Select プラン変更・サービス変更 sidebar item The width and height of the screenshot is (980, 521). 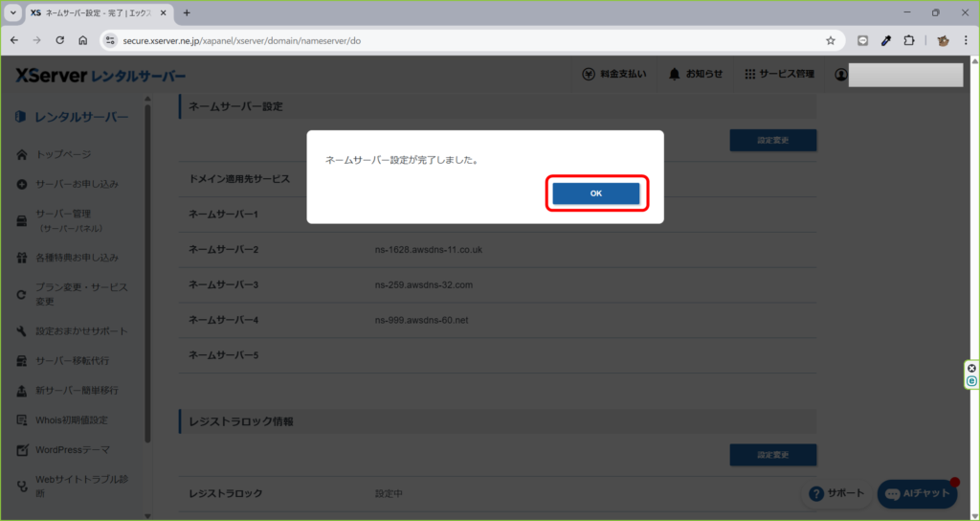pos(80,294)
